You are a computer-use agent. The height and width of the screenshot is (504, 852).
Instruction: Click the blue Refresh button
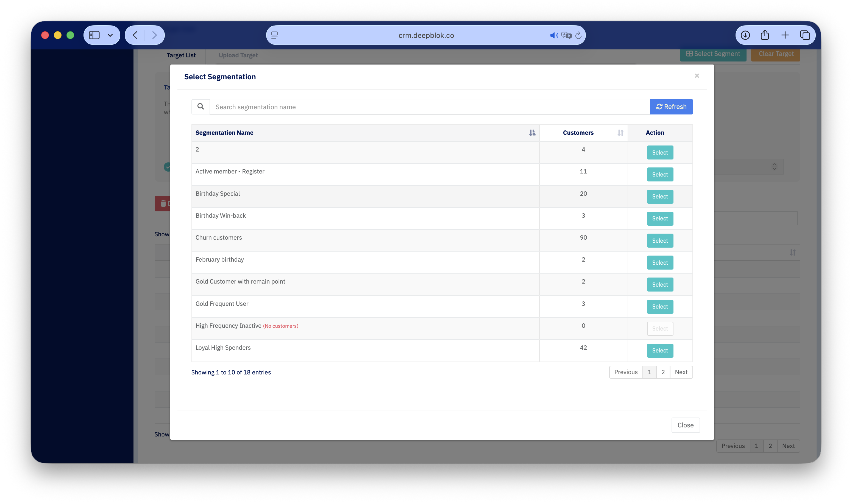click(671, 107)
